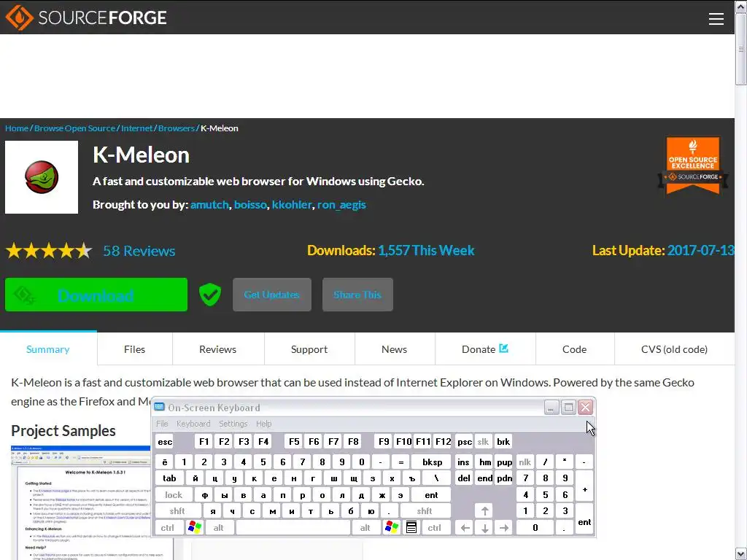The height and width of the screenshot is (560, 747).
Task: Click the On-Screen Keyboard title icon
Action: 159,407
